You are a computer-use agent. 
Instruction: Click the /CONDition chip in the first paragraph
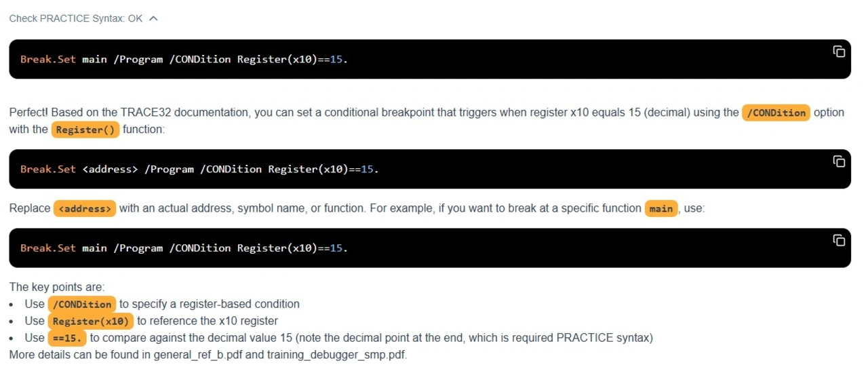pyautogui.click(x=776, y=113)
